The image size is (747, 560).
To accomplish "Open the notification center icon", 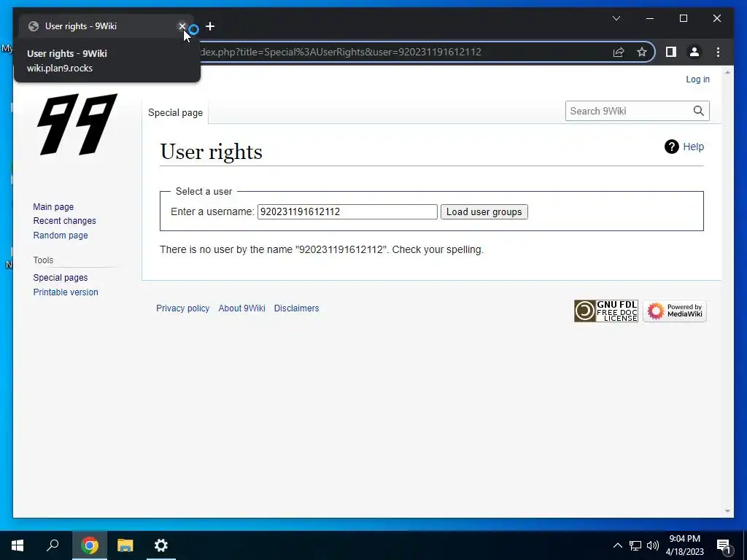I will pyautogui.click(x=724, y=545).
